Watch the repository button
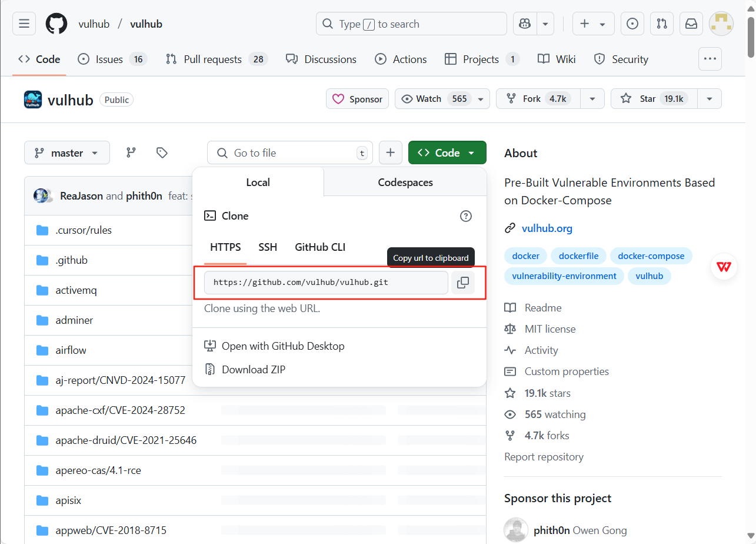Image resolution: width=756 pixels, height=544 pixels. 442,99
